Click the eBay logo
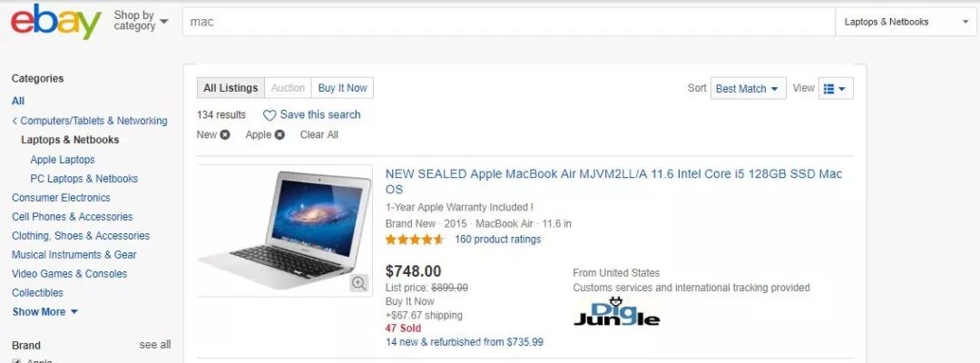This screenshot has width=980, height=363. tap(55, 21)
